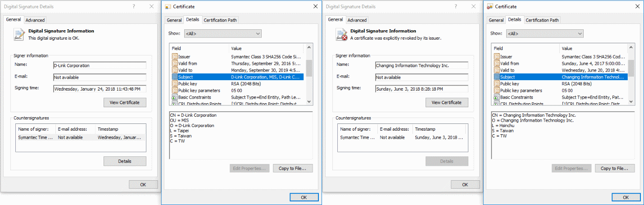The width and height of the screenshot is (644, 205).
Task: Click View Certificate for Changing Information Technology
Action: (x=447, y=102)
